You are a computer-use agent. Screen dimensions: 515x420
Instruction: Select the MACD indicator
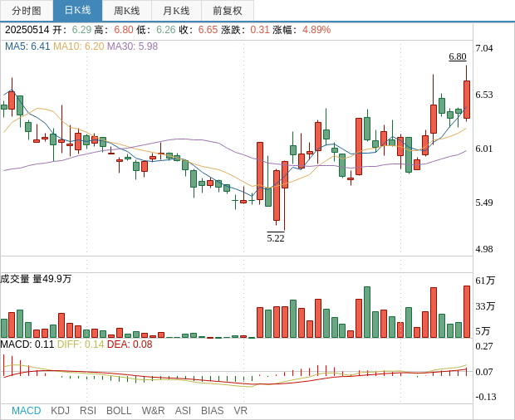(27, 411)
